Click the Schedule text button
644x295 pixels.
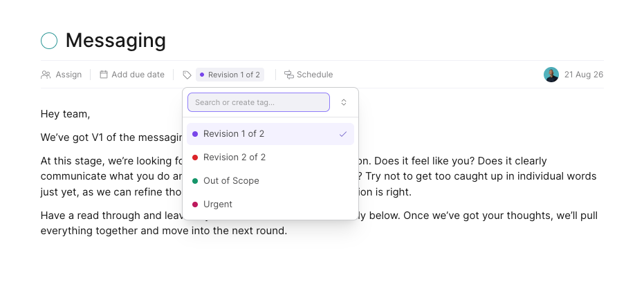(315, 75)
